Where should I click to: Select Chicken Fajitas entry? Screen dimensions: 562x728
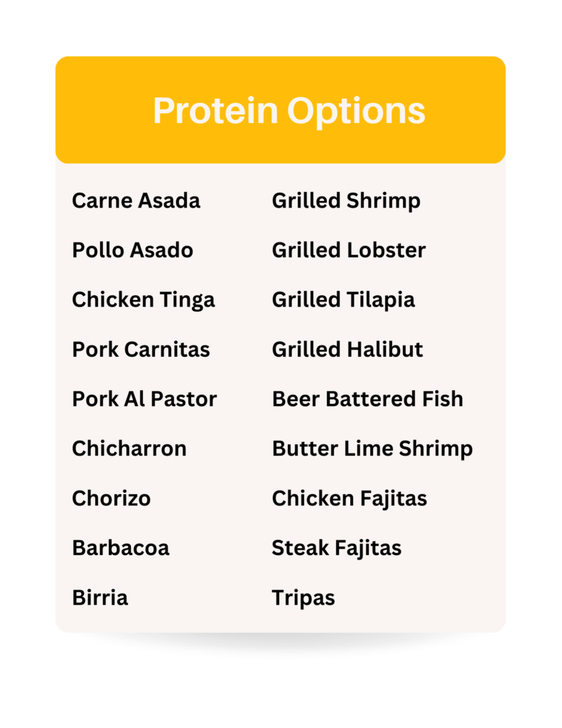tap(349, 499)
